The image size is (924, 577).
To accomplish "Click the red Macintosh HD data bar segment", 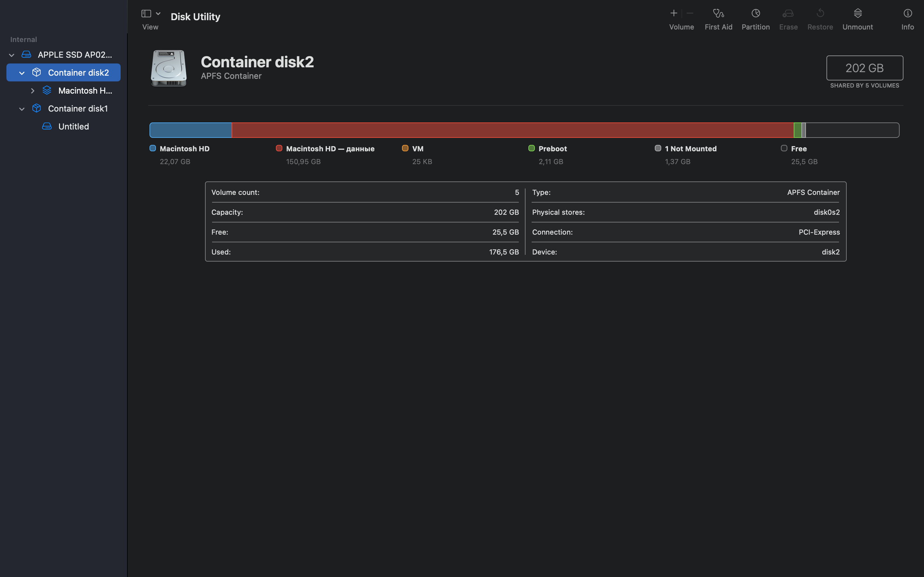I will point(512,130).
